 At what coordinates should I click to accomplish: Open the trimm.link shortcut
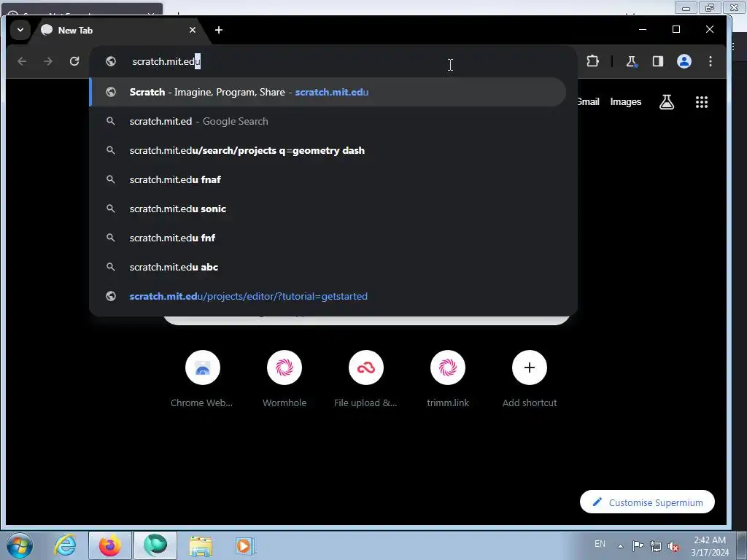pyautogui.click(x=448, y=379)
